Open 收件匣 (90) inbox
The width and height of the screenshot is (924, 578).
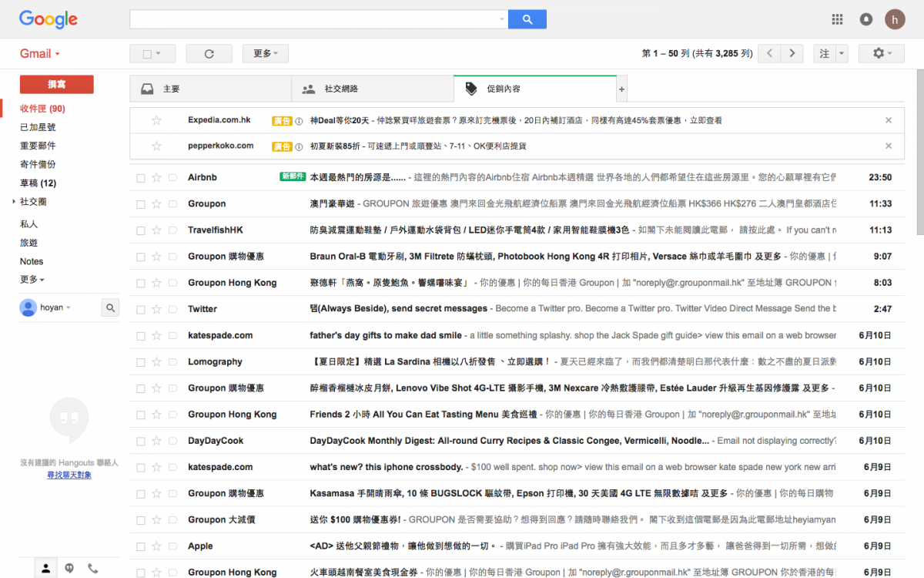[x=42, y=109]
